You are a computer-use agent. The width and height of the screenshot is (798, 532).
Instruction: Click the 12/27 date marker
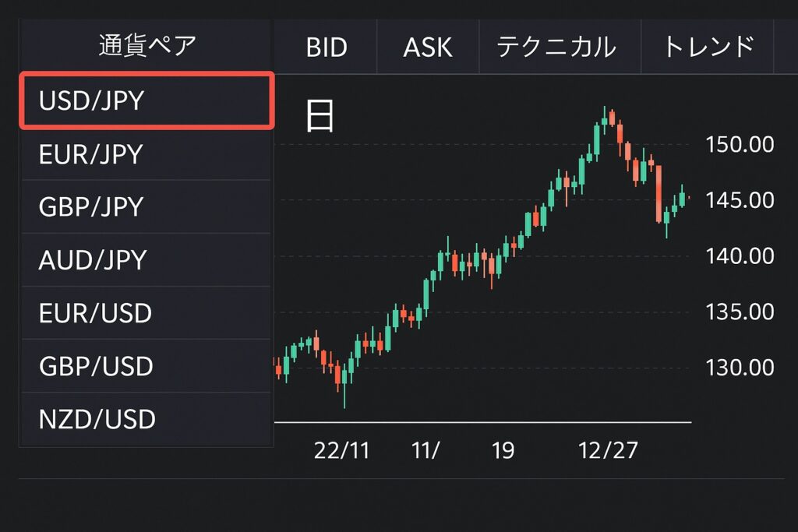coord(608,451)
